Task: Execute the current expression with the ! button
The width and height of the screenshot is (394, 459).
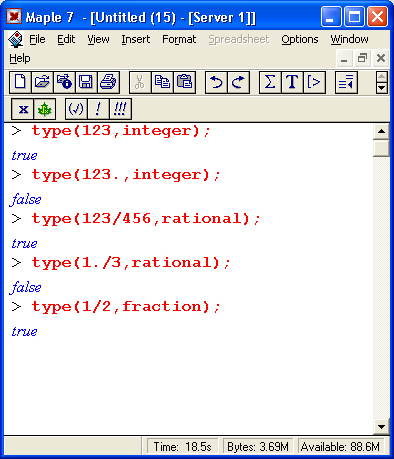Action: (98, 109)
